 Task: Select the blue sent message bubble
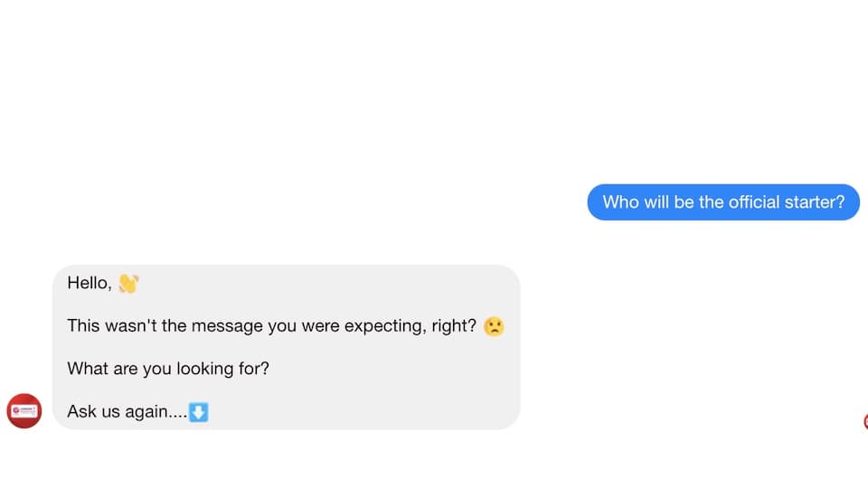tap(723, 202)
